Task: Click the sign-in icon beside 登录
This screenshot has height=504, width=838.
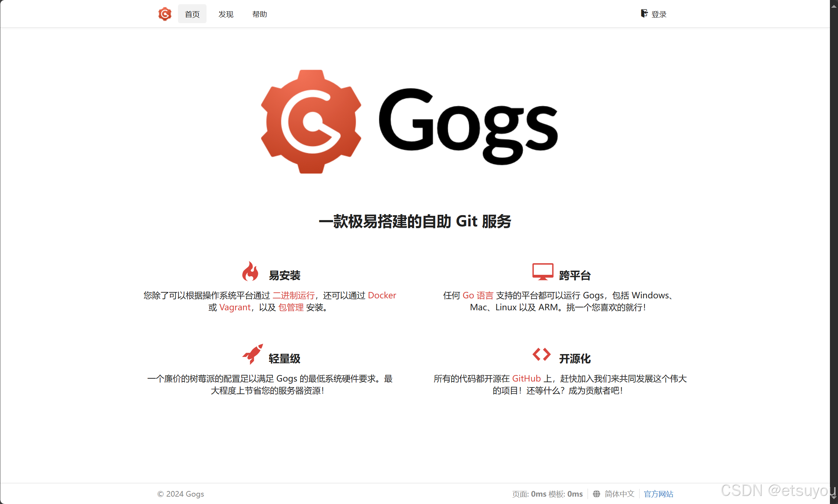Action: point(644,13)
